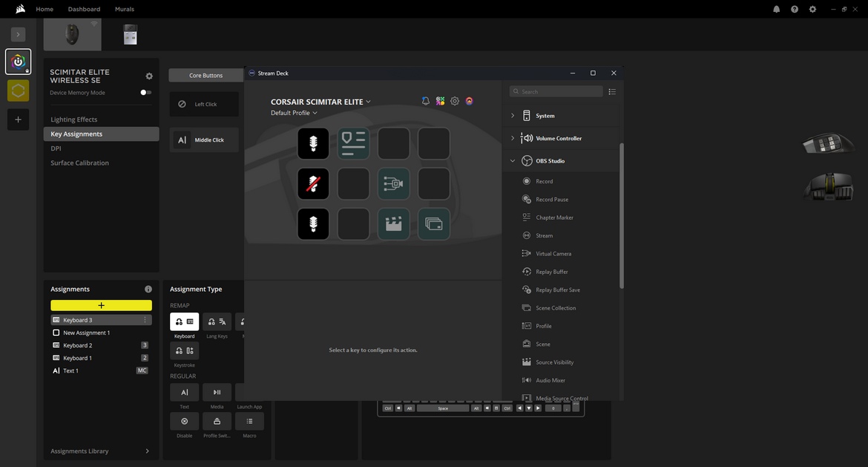This screenshot has width=868, height=467.
Task: Select the Virtual Camera key on the Stream Deck grid
Action: click(394, 184)
